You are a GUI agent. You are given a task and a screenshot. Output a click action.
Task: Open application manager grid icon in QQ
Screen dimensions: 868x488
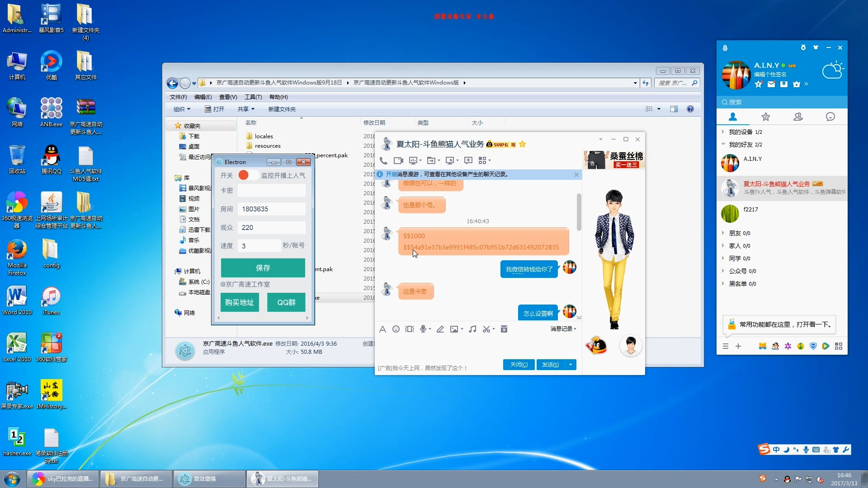(839, 346)
